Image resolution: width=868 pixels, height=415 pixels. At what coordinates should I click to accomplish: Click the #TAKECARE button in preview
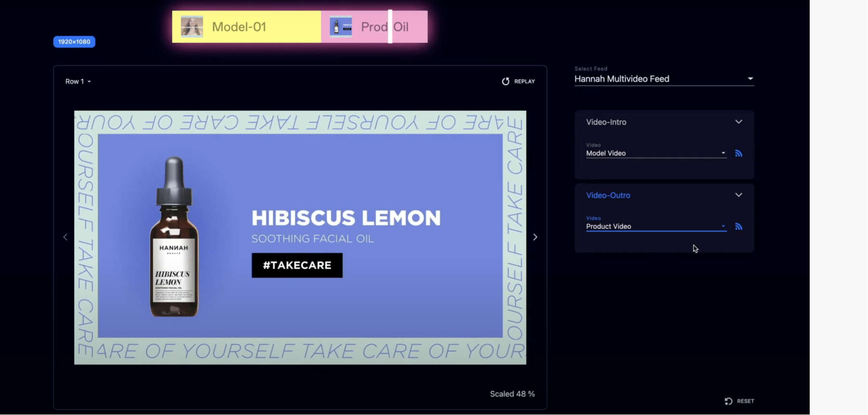[x=297, y=265]
